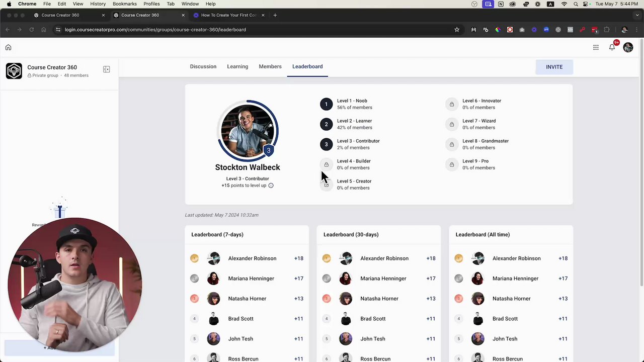644x362 pixels.
Task: Click the Level 3 badge circle
Action: (x=326, y=144)
